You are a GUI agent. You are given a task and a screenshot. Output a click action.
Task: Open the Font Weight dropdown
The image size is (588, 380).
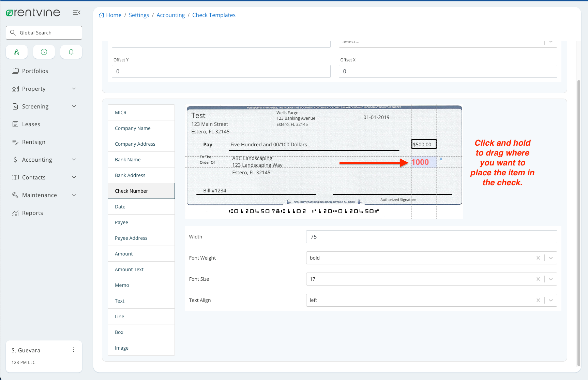click(x=551, y=258)
